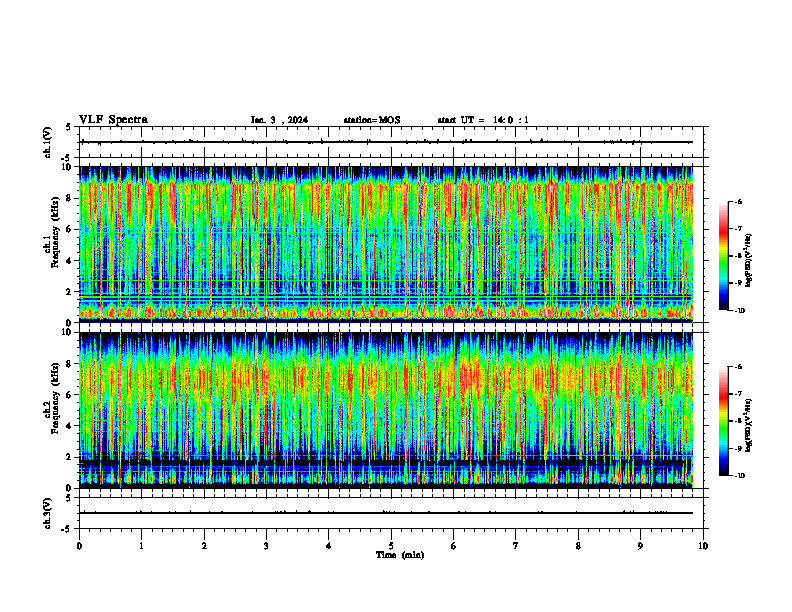The height and width of the screenshot is (612, 792).
Task: Click the "-5" tick on ch.3(V) axis
Action: tap(67, 529)
